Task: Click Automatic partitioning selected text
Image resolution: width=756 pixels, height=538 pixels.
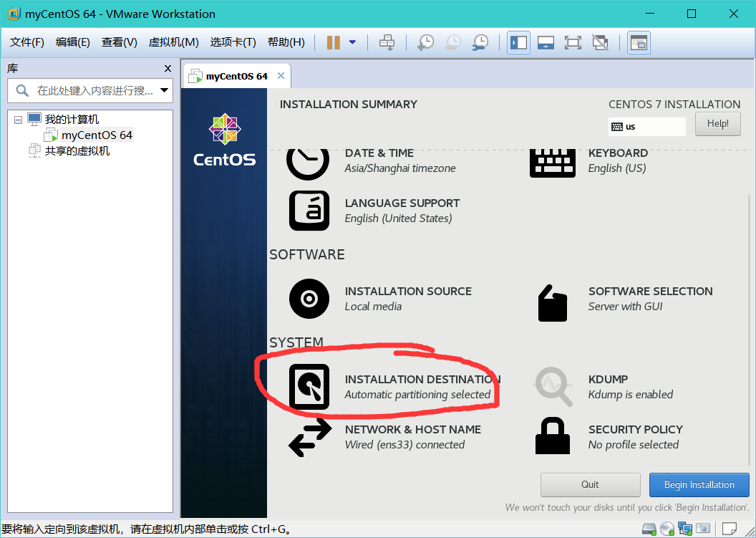Action: [417, 395]
